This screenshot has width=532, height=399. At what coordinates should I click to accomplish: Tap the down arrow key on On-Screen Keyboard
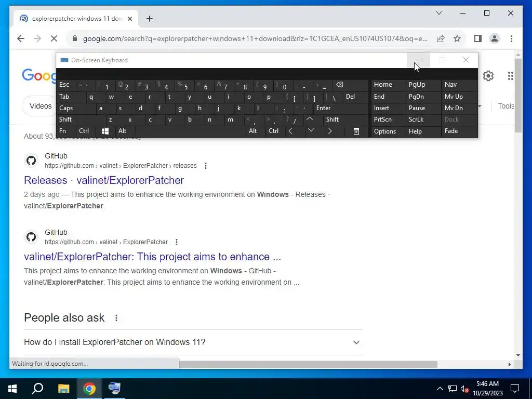[x=311, y=131]
